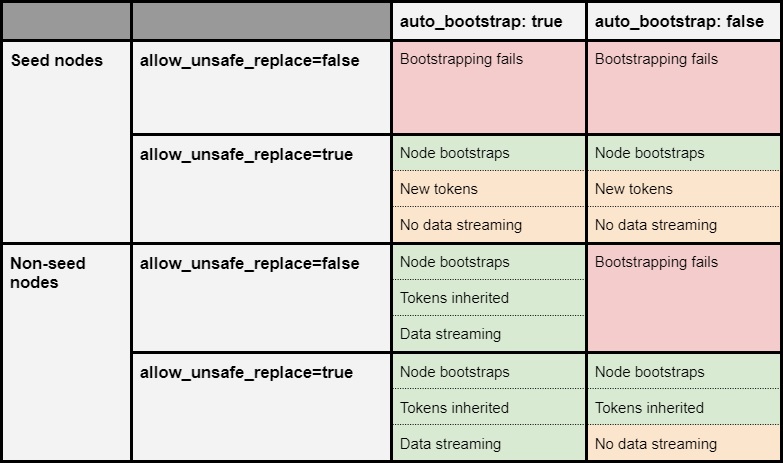Image resolution: width=783 pixels, height=463 pixels.
Task: Select allow_unsafe_replace=false in the Non-seed nodes section
Action: coord(249,263)
